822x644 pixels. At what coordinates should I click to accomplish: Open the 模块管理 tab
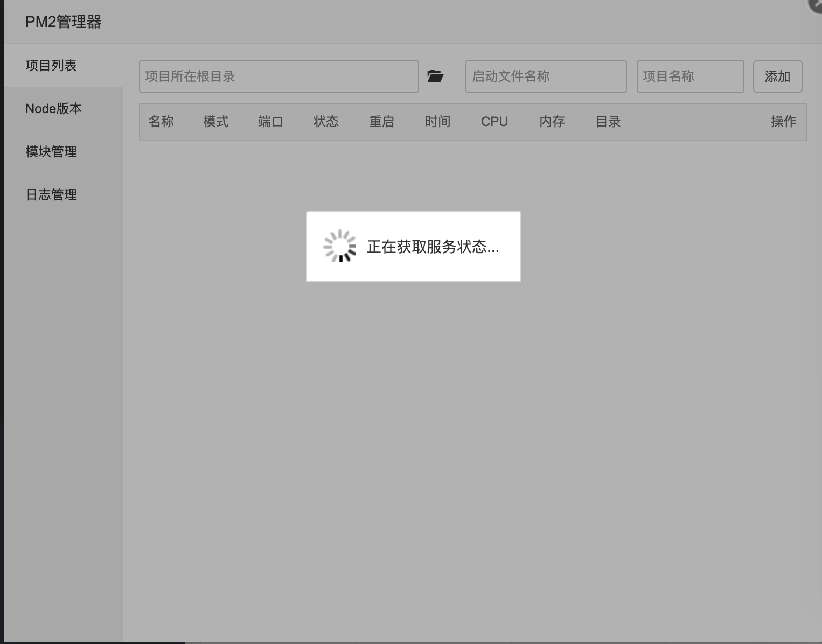click(x=64, y=152)
